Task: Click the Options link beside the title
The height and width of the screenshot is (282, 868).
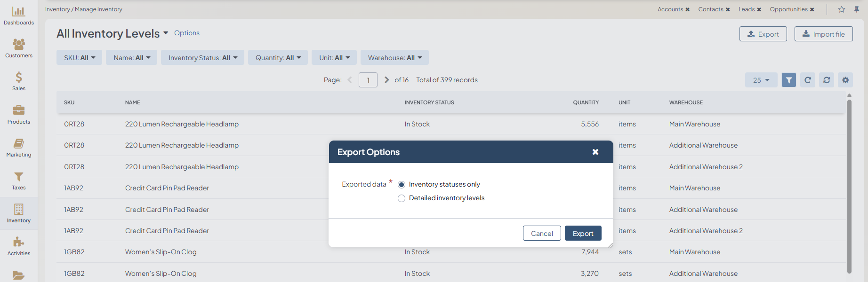Action: coord(187,33)
